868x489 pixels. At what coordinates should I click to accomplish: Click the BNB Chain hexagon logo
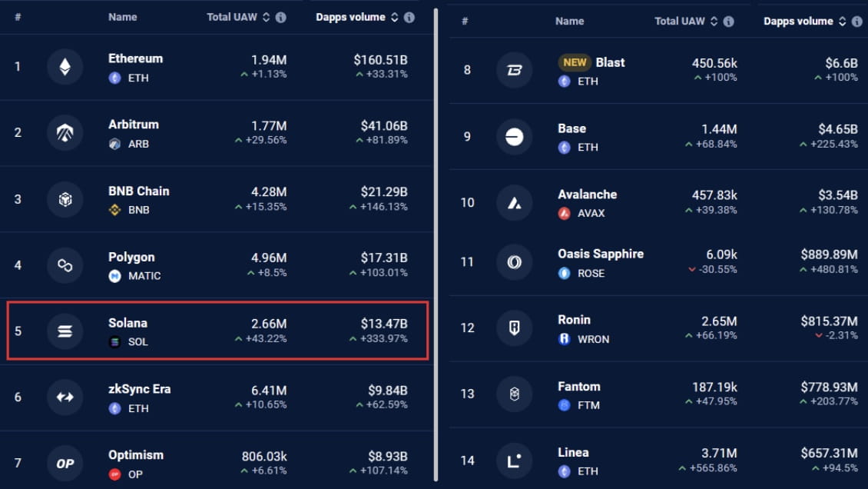[65, 199]
